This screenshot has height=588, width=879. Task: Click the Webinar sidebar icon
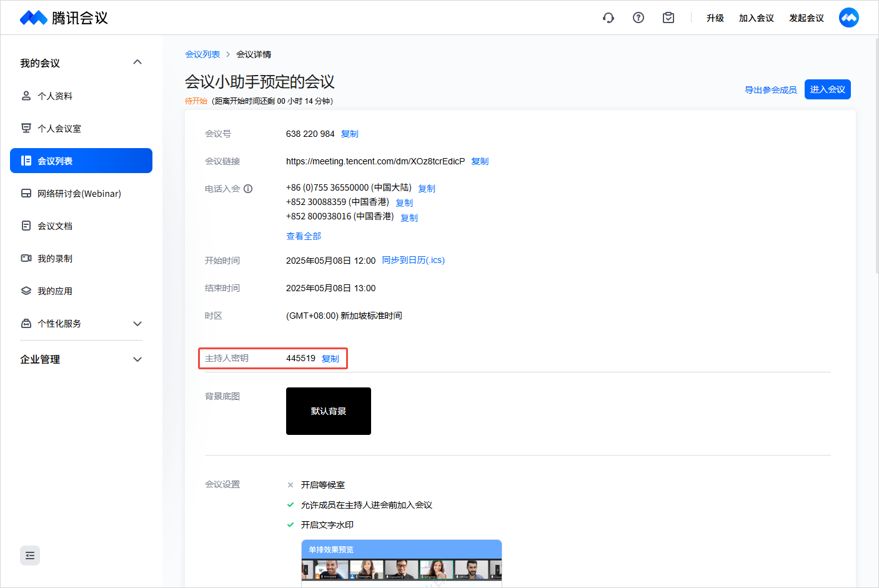26,193
